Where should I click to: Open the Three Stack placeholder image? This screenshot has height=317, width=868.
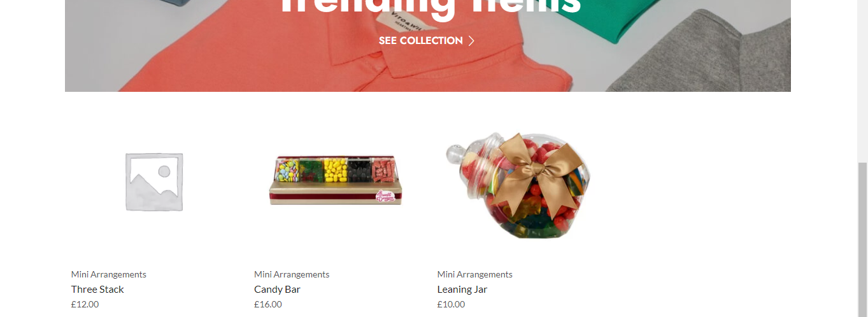pos(153,182)
